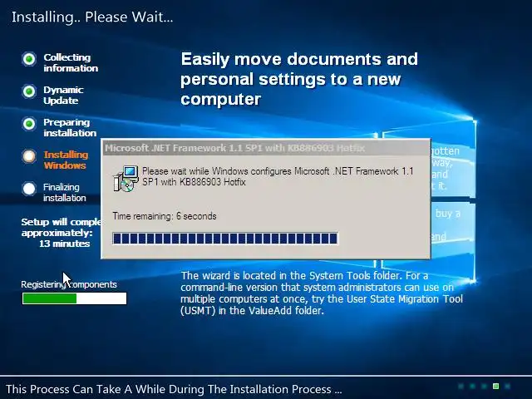The image size is (532, 399).
Task: Click the orange 'Installing Windows' label
Action: pos(66,160)
